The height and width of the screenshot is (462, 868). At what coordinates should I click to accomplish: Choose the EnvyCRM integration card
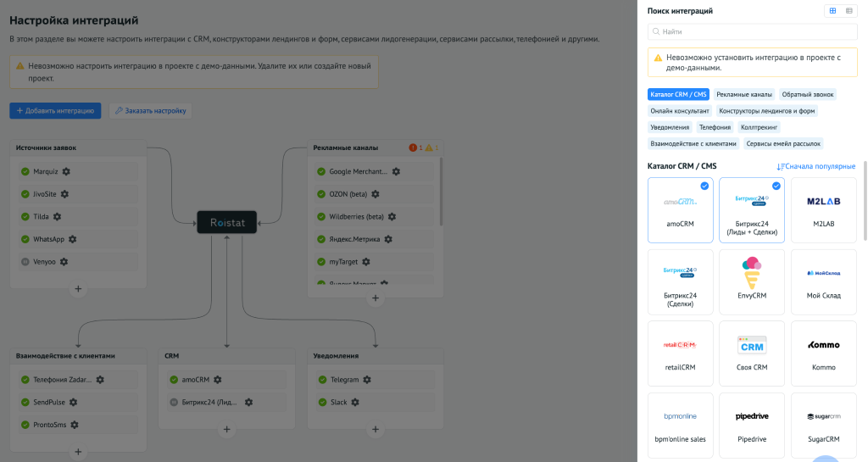point(752,282)
